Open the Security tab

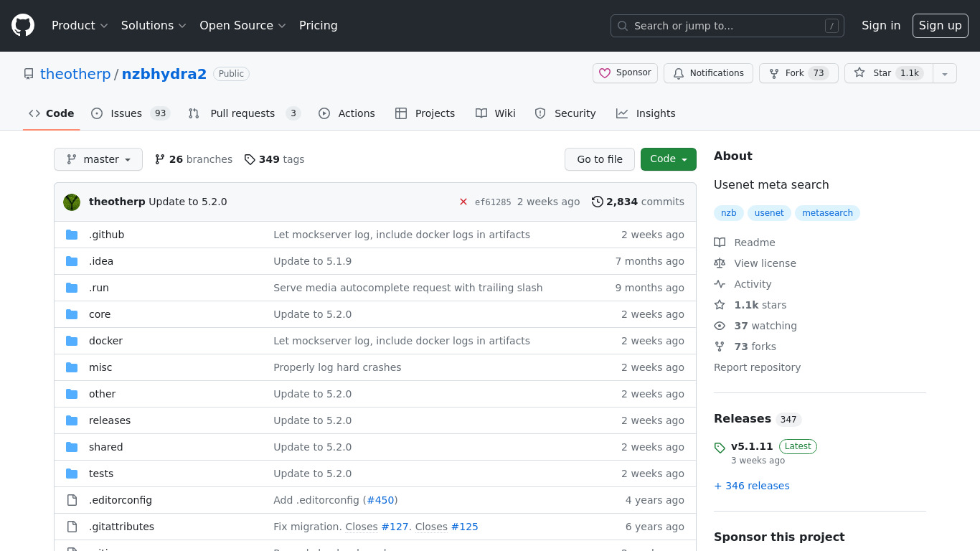tap(565, 113)
